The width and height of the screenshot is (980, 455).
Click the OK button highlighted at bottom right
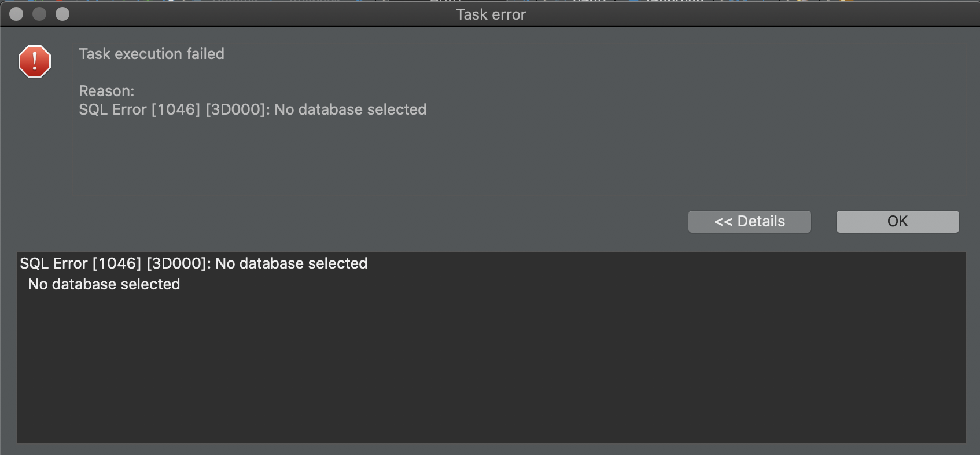click(897, 221)
